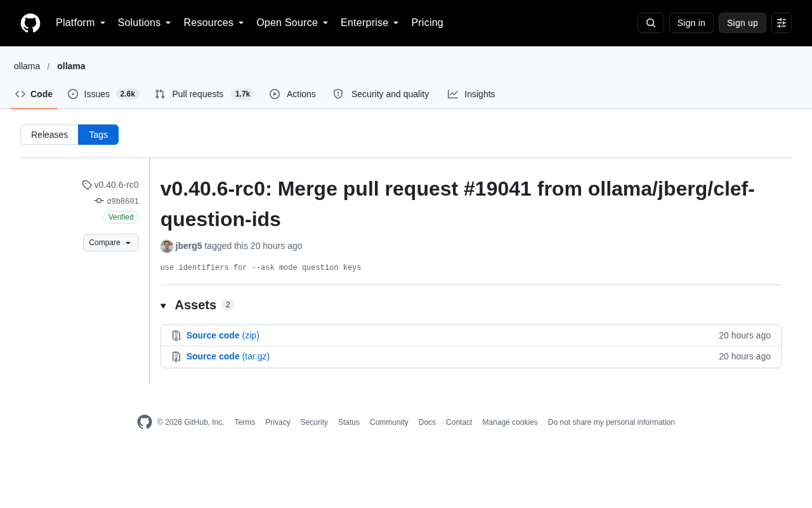Image resolution: width=812 pixels, height=508 pixels.
Task: Click the GitHub logo in header
Action: [30, 23]
